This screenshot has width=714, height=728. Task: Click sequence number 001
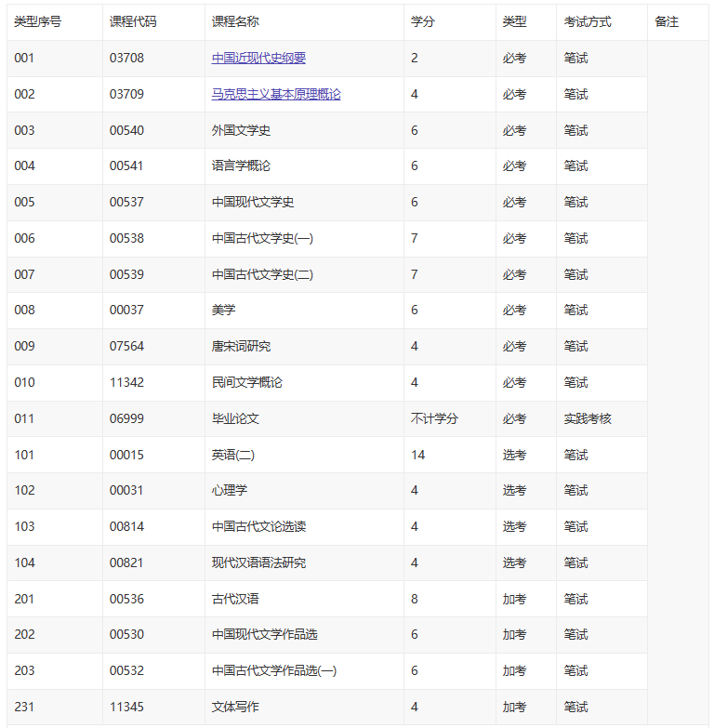pos(24,58)
